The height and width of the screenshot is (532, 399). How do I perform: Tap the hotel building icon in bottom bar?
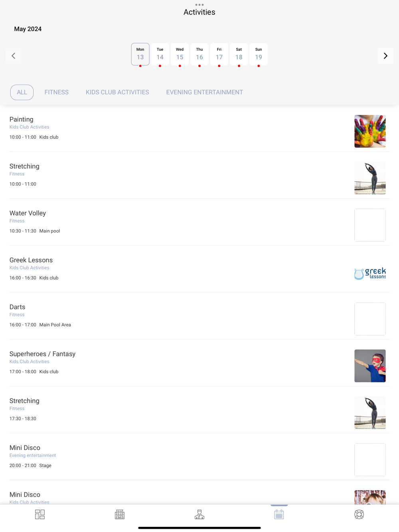pyautogui.click(x=120, y=514)
